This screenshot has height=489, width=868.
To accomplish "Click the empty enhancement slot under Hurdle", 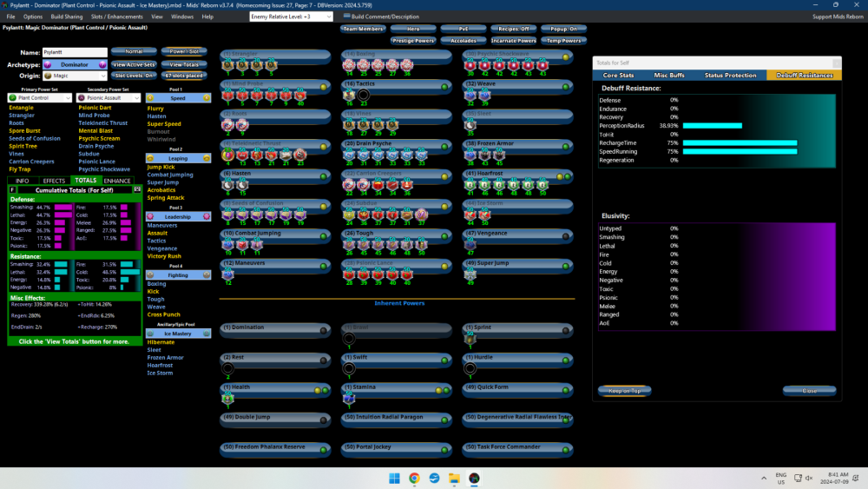I will (470, 368).
